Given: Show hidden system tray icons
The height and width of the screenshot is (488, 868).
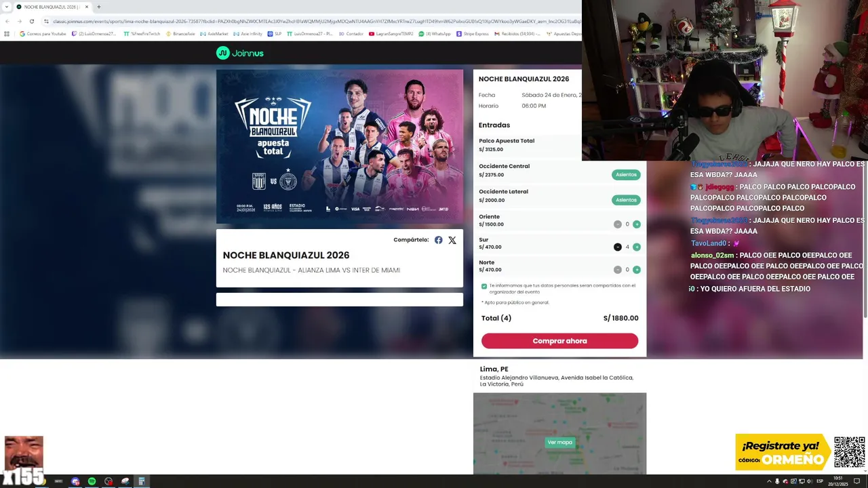Looking at the screenshot, I should click(769, 481).
